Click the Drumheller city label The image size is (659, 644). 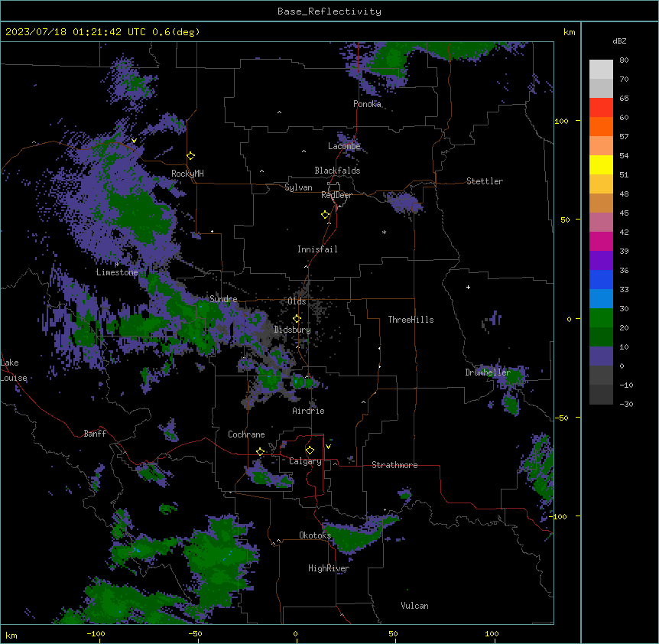[x=488, y=372]
